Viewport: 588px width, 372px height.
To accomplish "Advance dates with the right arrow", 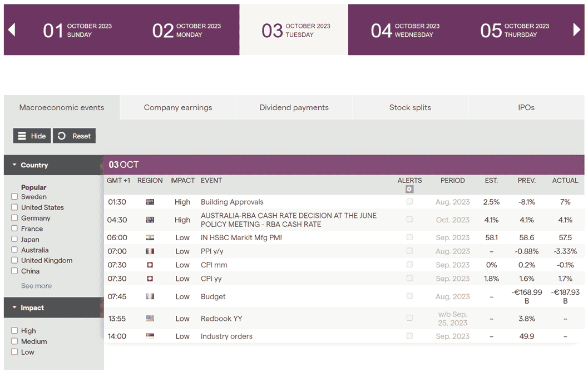I will point(576,29).
